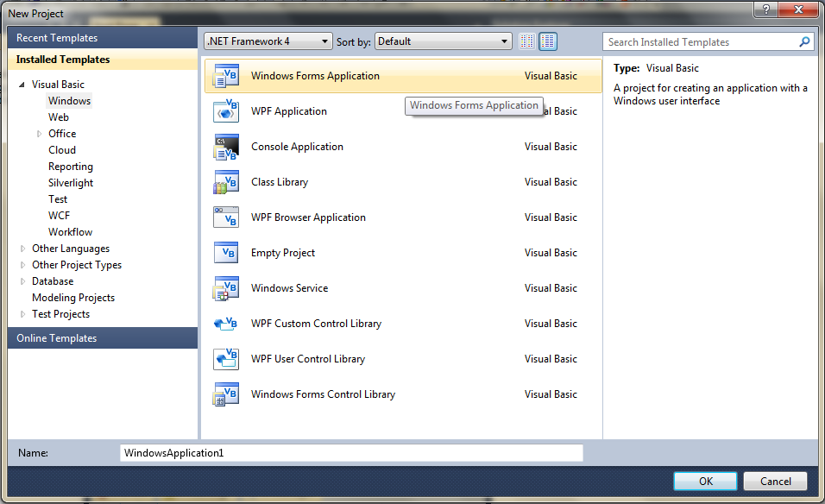
Task: Open the Sort by Default dropdown
Action: coord(443,41)
